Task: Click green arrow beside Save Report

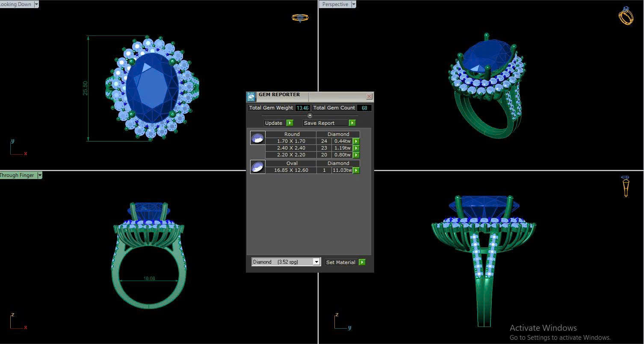Action: coord(352,123)
